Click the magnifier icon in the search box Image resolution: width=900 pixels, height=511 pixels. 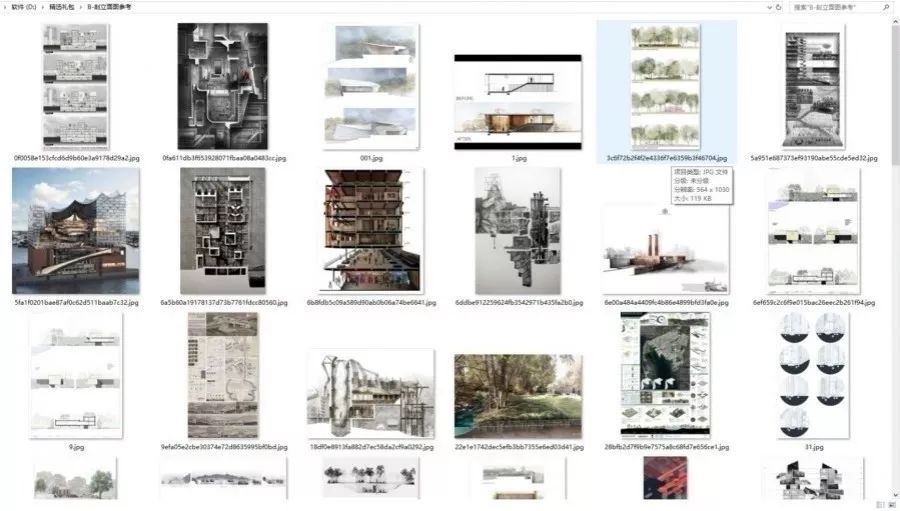tap(886, 7)
